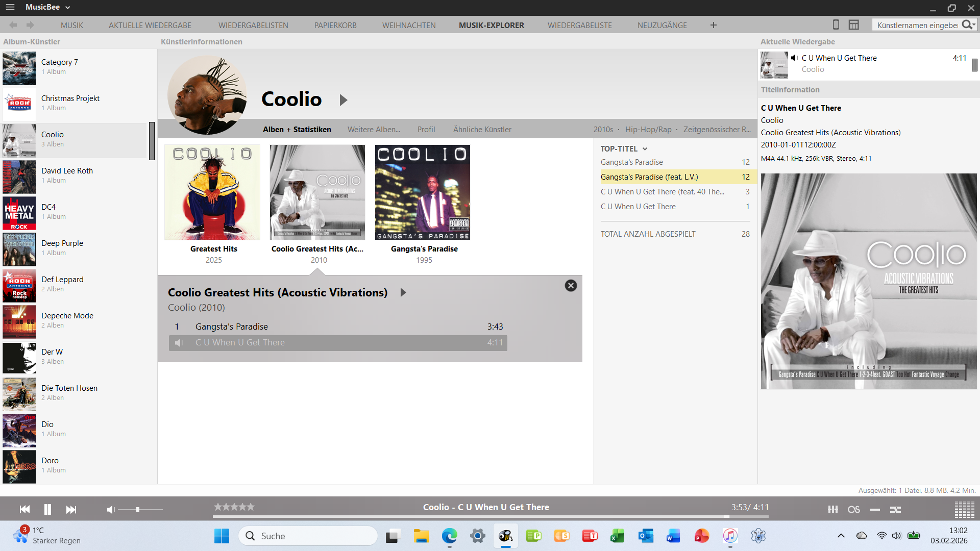Switch to the WIEDERGABELISTEN tab

click(x=253, y=25)
